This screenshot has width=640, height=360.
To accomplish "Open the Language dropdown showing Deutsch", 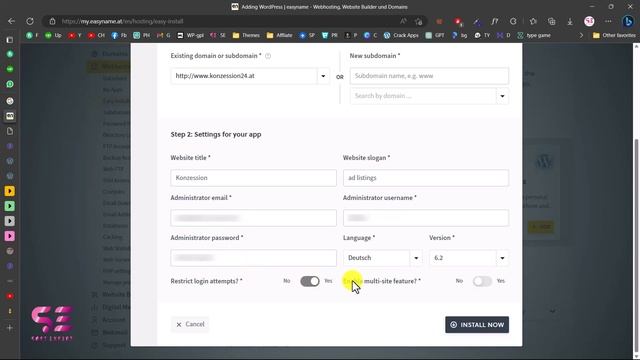I will (382, 258).
